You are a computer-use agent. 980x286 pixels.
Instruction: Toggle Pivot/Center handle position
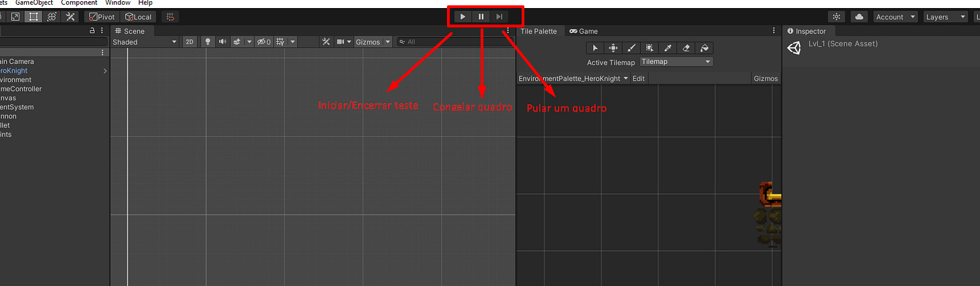103,17
